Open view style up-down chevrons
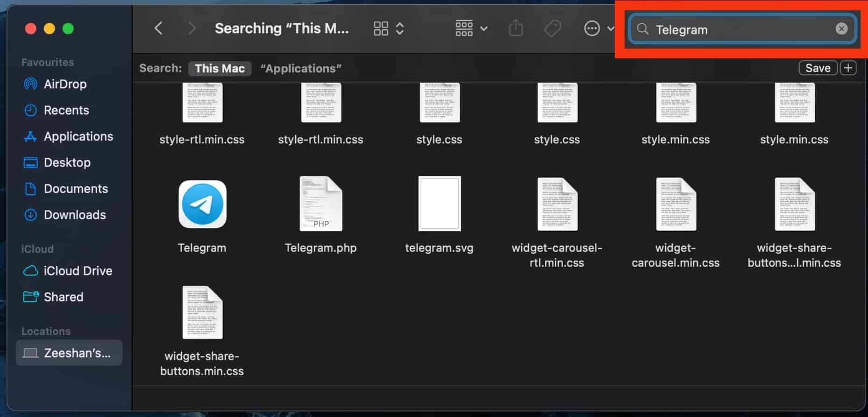 (400, 28)
